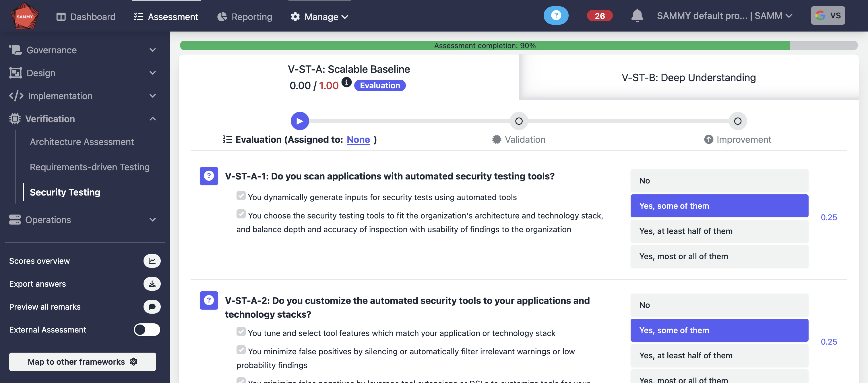
Task: Select 'Yes, at least half of them' for V-ST-A-1
Action: (x=719, y=231)
